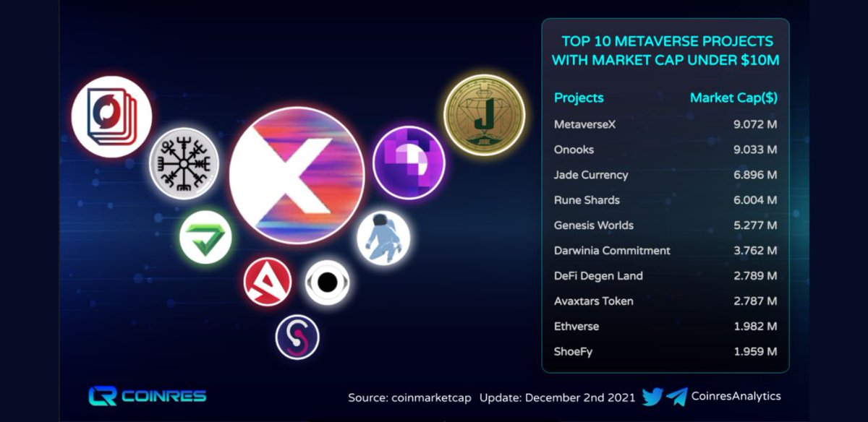Select the Ethverse project name
Viewport: 868px width, 422px height.
(576, 327)
